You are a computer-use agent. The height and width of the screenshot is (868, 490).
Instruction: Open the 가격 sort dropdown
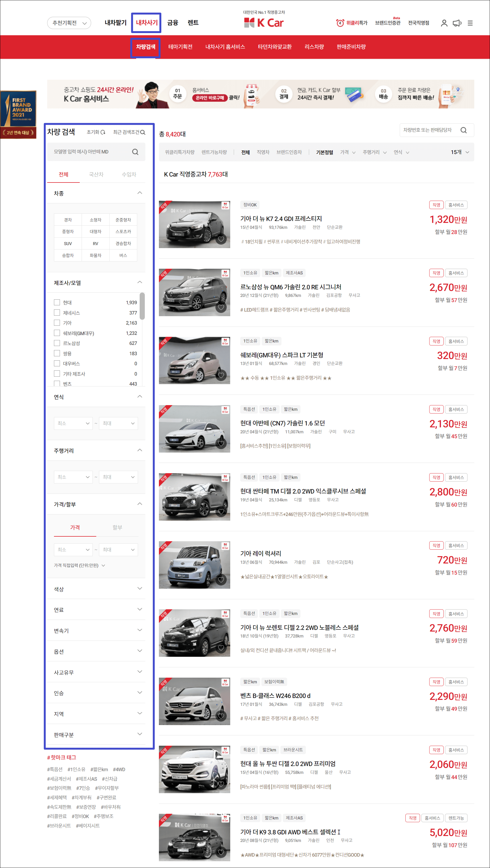348,152
